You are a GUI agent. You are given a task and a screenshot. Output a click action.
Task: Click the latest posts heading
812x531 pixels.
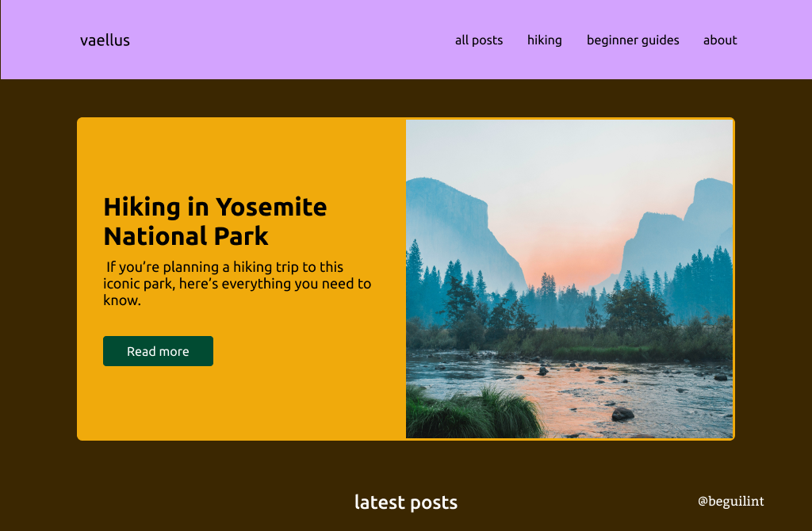[x=406, y=502]
